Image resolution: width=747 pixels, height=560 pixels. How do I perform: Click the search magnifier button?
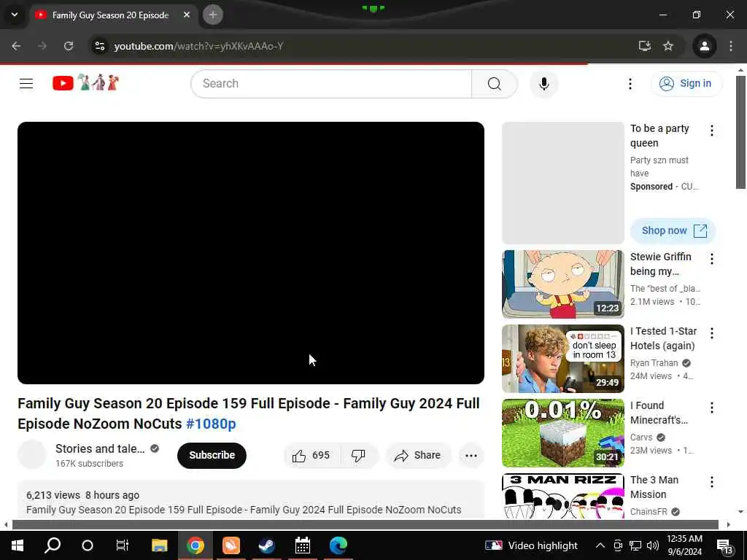click(495, 84)
